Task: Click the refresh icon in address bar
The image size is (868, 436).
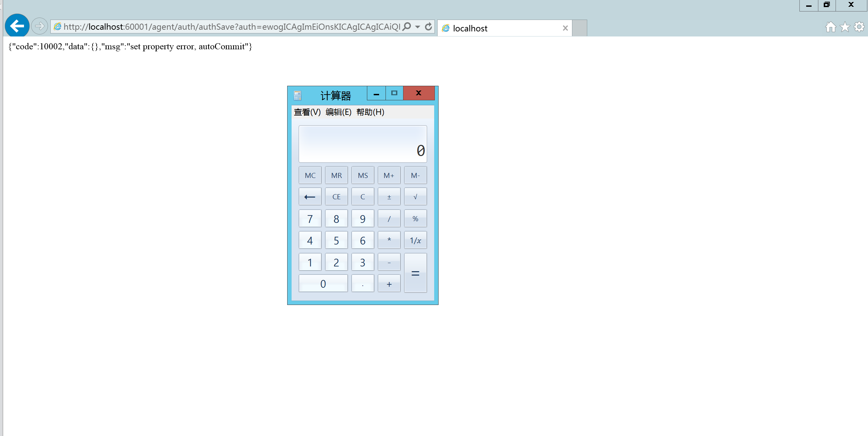Action: (428, 27)
